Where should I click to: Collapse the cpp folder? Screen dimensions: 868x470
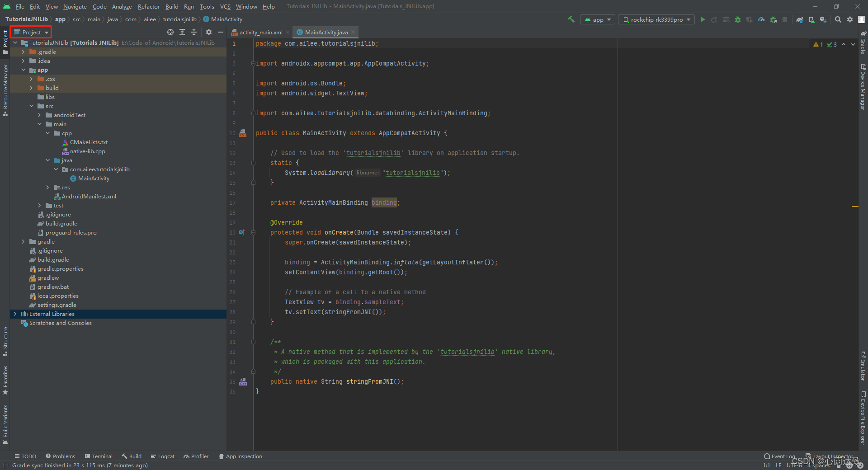click(x=47, y=133)
